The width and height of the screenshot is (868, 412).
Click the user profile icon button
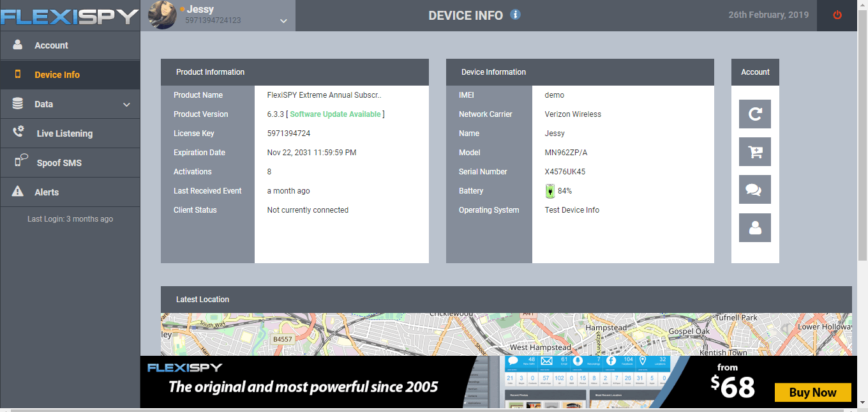tap(755, 227)
